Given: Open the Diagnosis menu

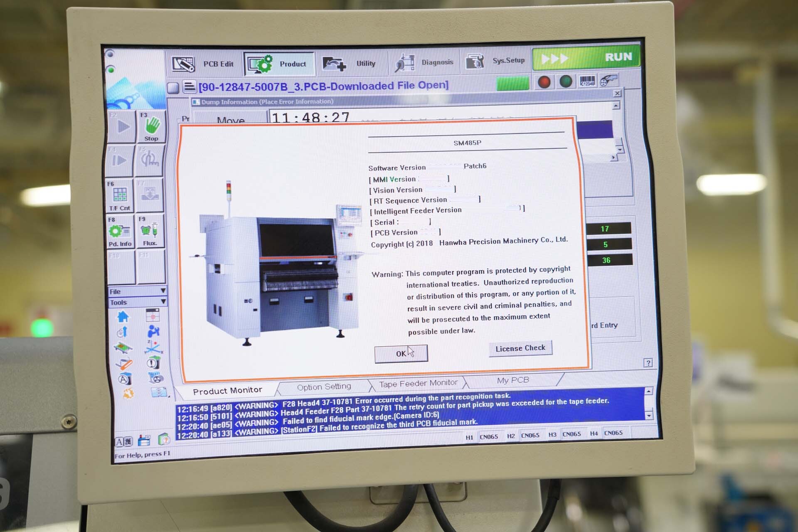Looking at the screenshot, I should tap(424, 63).
